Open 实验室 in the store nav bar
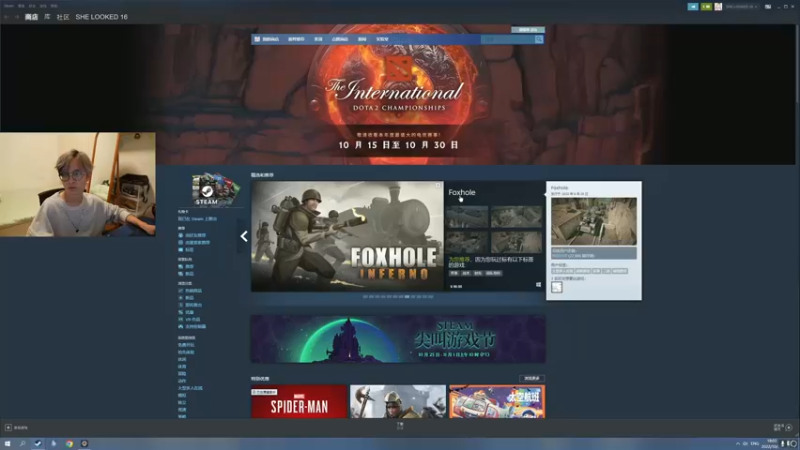Image resolution: width=800 pixels, height=450 pixels. [x=382, y=39]
